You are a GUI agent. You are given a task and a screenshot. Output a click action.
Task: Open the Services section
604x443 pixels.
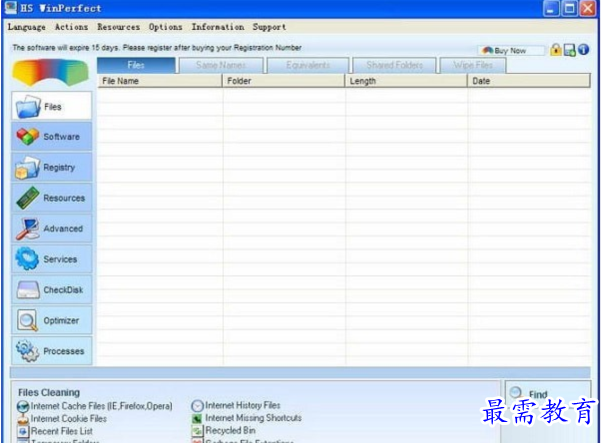[x=52, y=259]
